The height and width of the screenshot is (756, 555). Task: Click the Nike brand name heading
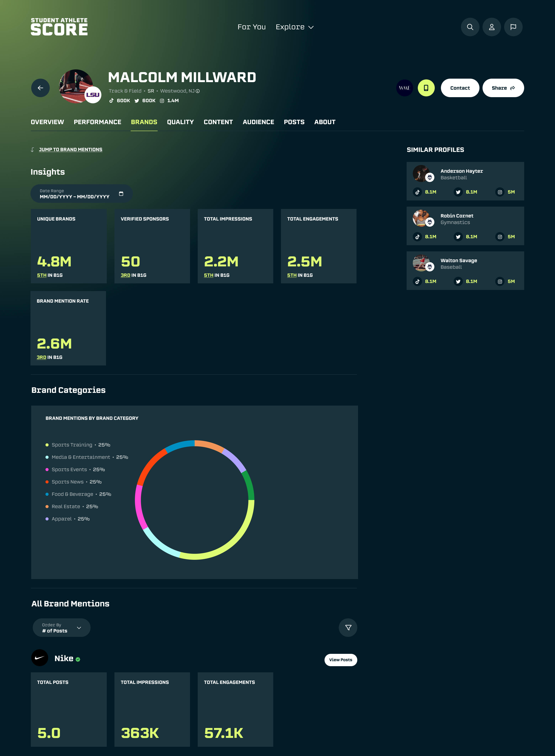pos(64,658)
